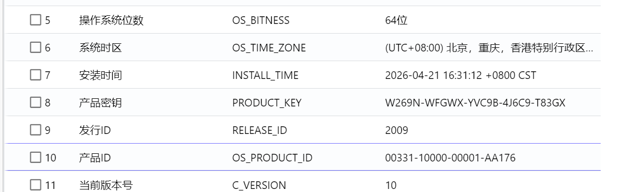The image size is (644, 192).
Task: Select the OS_PRODUCT_ID key cell
Action: point(272,158)
